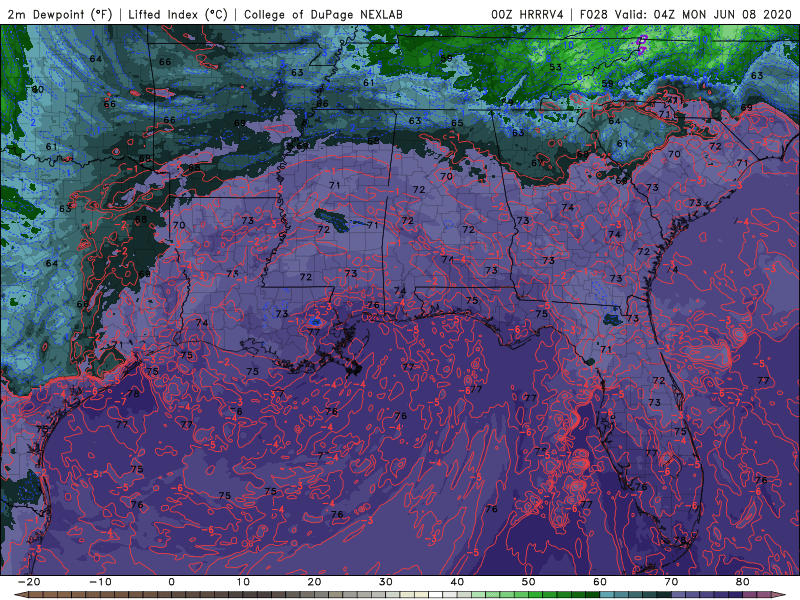
Task: Click the "60" color scale label
Action: [x=600, y=582]
